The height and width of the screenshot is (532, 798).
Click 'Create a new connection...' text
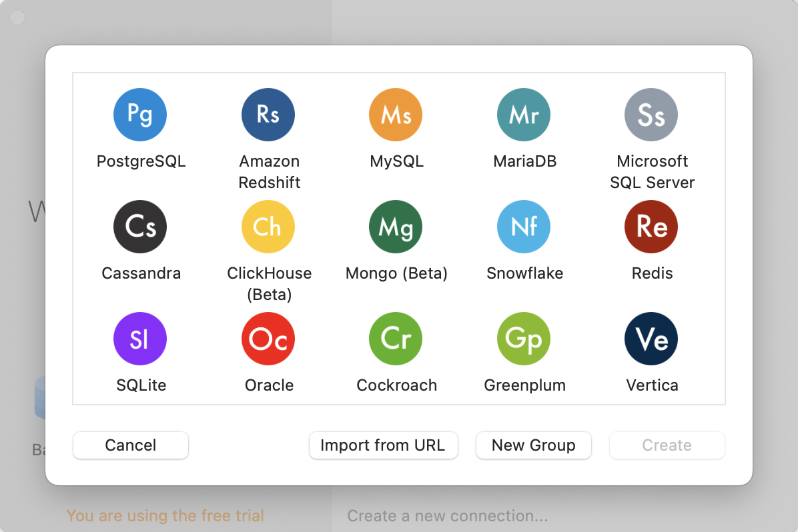coord(448,516)
